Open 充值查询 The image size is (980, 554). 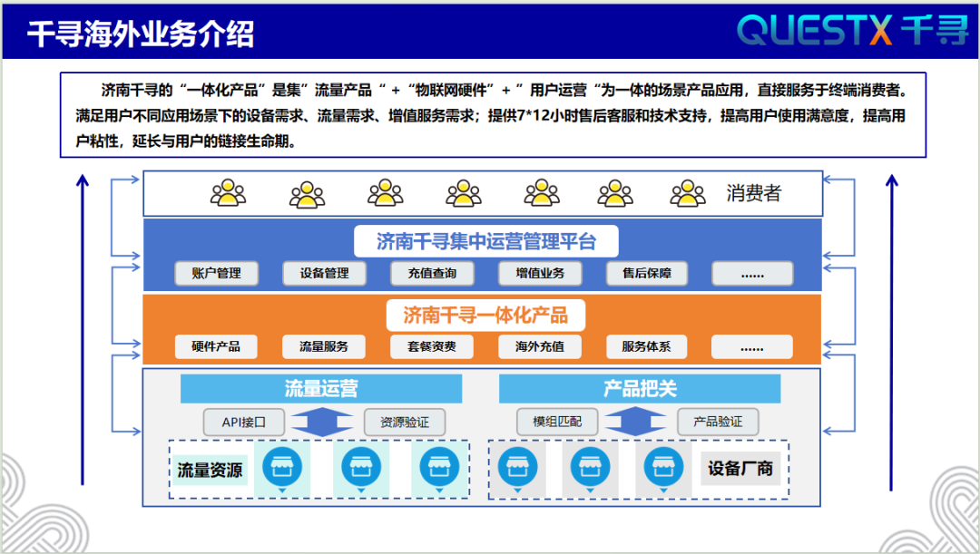(432, 273)
